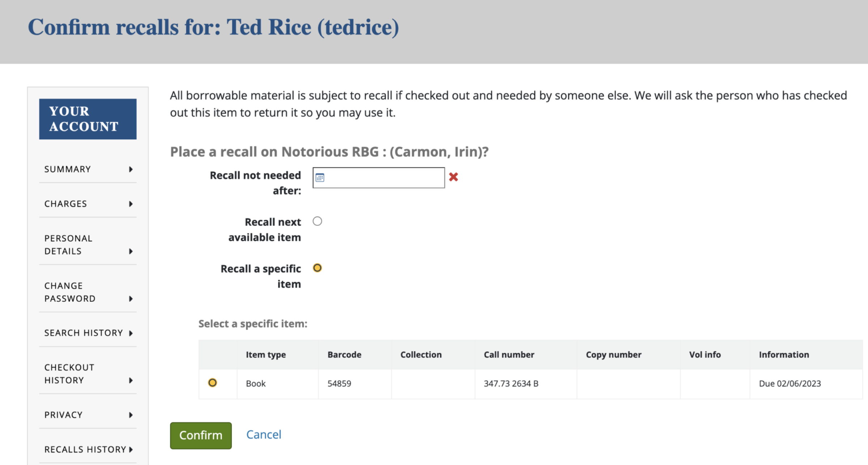The height and width of the screenshot is (465, 868).
Task: Choose the Book item barcode 54859 radio
Action: (x=213, y=383)
